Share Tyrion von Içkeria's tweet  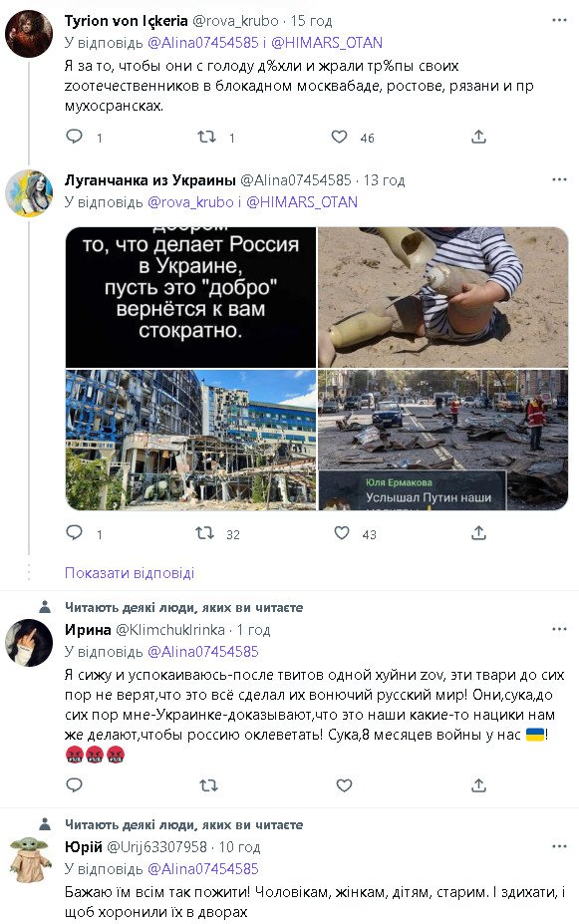(x=479, y=137)
